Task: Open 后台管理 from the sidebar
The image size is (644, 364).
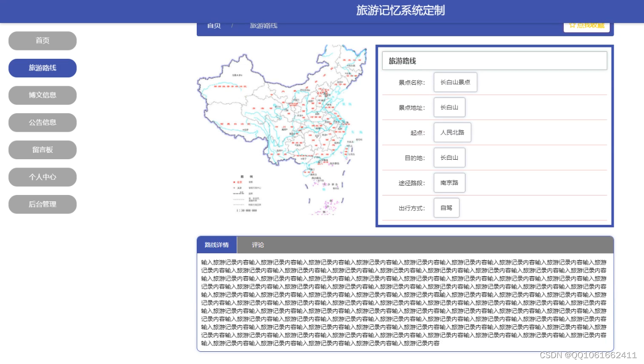Action: coord(42,204)
